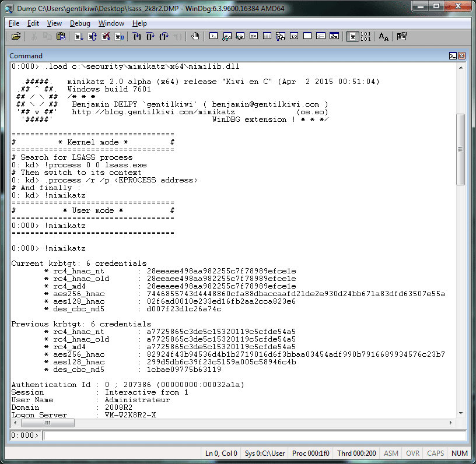Screen dimensions: 476x464
Task: Click the OVR status bar indicator
Action: coord(412,454)
